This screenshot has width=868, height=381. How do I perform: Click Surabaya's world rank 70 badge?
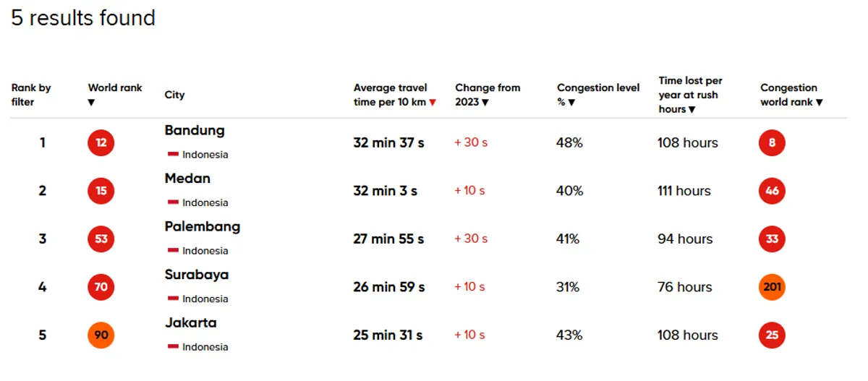101,287
